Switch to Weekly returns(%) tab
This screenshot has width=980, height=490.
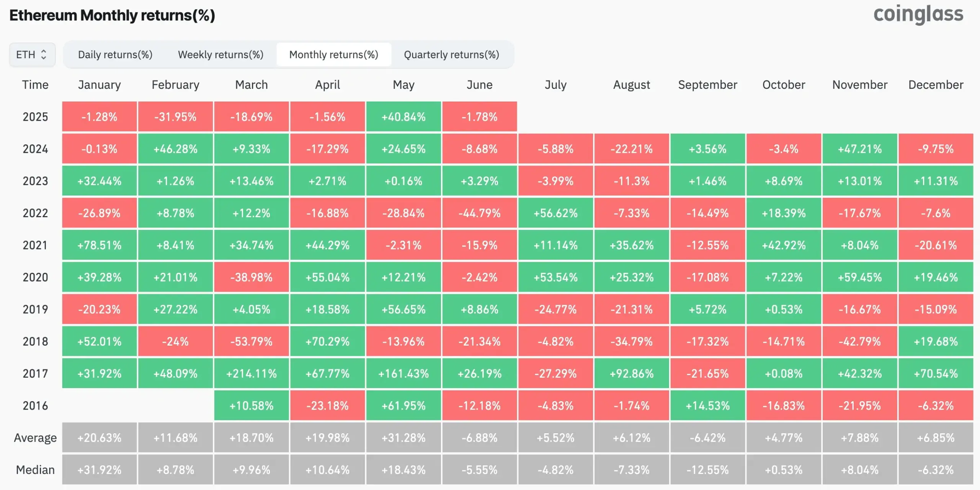(x=220, y=54)
